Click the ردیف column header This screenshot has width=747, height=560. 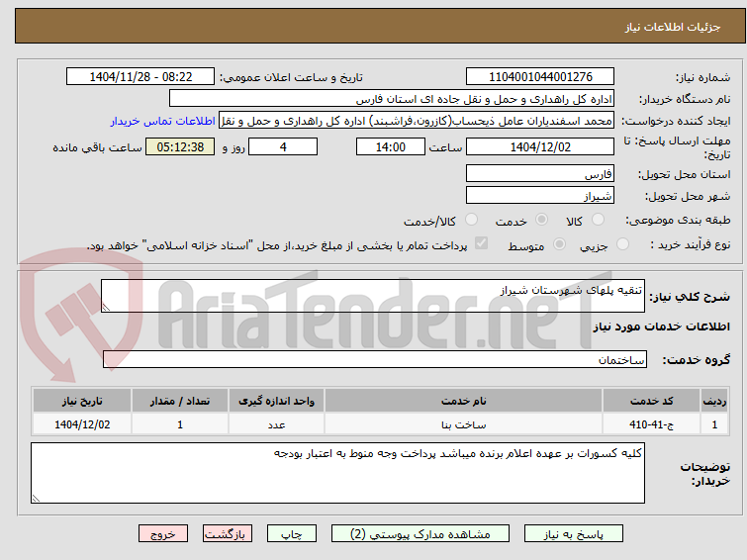click(x=714, y=401)
